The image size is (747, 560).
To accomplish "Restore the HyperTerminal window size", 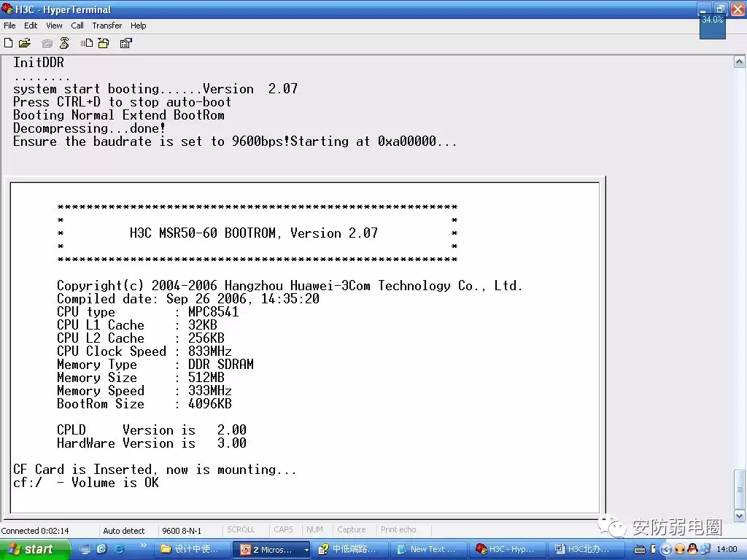I will tap(721, 9).
